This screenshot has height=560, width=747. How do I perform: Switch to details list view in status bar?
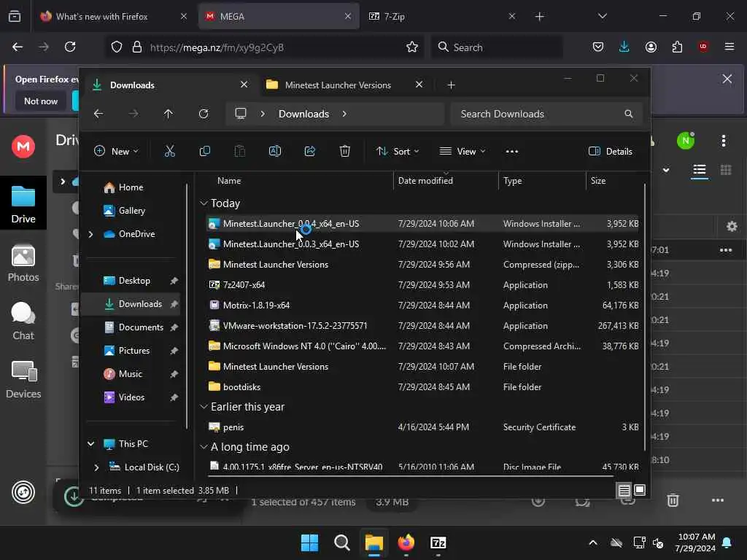pos(624,490)
